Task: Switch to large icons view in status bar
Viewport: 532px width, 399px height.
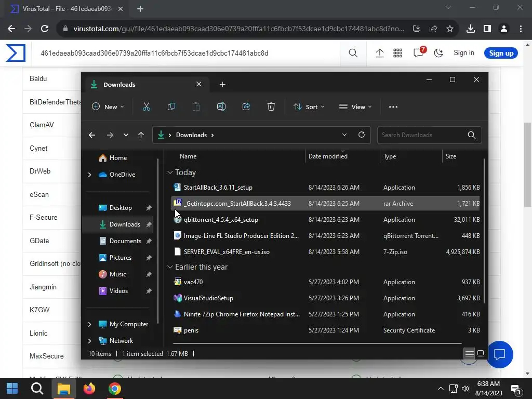Action: point(481,353)
